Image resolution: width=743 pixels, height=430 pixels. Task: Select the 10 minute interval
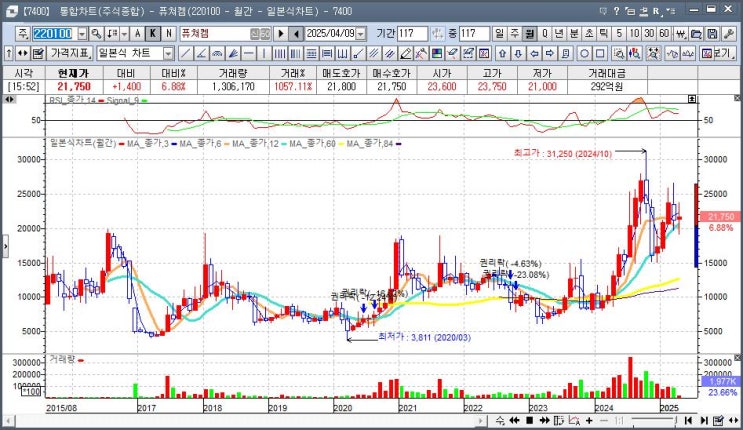coord(634,34)
